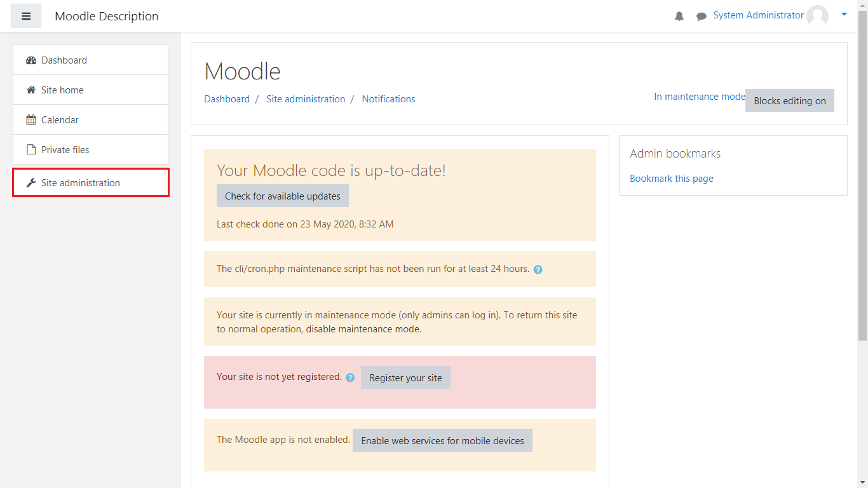Click the Calendar icon in sidebar

tap(31, 120)
